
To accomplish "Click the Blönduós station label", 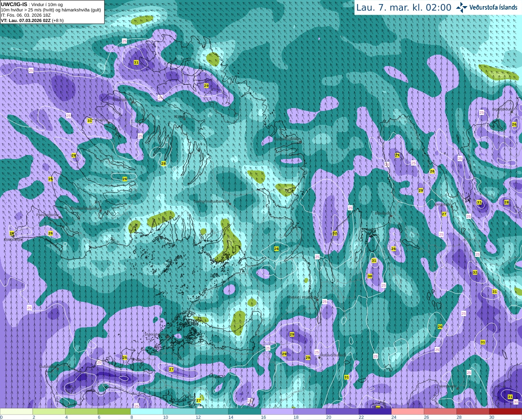I will point(383,213).
